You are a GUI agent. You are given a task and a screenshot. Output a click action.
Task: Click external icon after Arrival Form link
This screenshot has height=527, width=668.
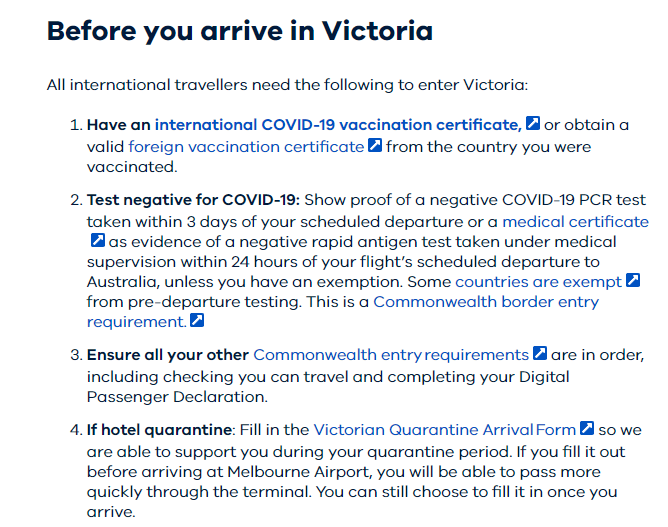587,428
